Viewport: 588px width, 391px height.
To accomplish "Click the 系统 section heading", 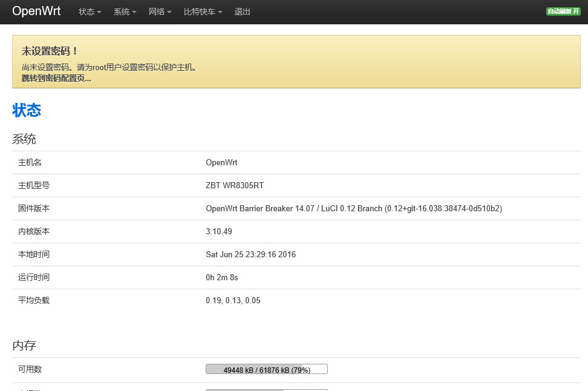I will (24, 139).
